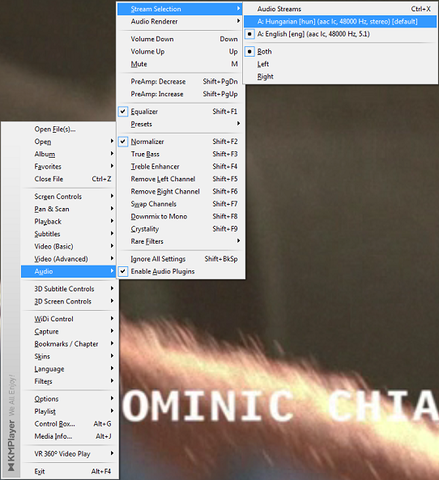Select Remove Left Channel

pyautogui.click(x=180, y=179)
